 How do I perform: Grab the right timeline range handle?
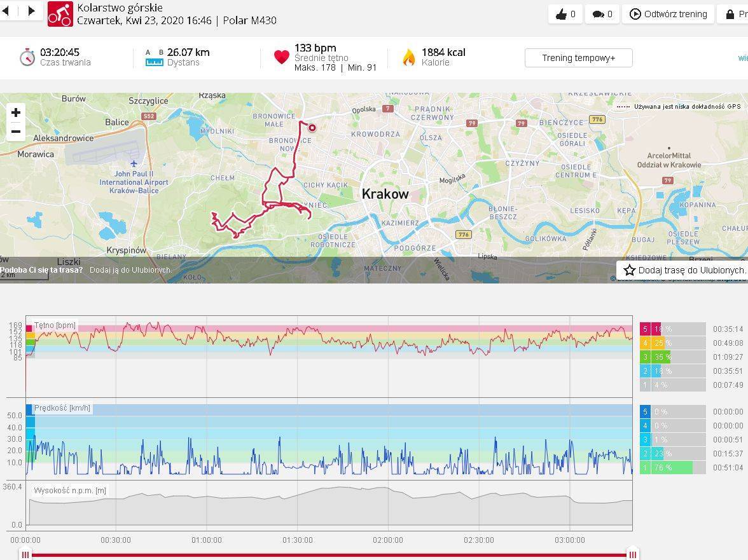(x=632, y=554)
